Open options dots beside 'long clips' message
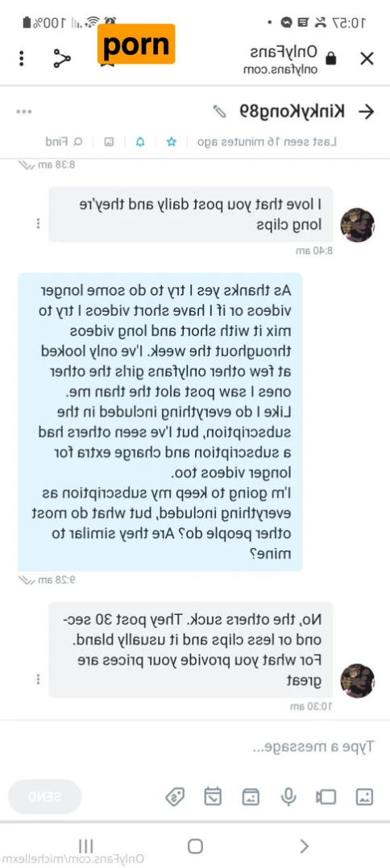This screenshot has height=868, width=390. [38, 223]
